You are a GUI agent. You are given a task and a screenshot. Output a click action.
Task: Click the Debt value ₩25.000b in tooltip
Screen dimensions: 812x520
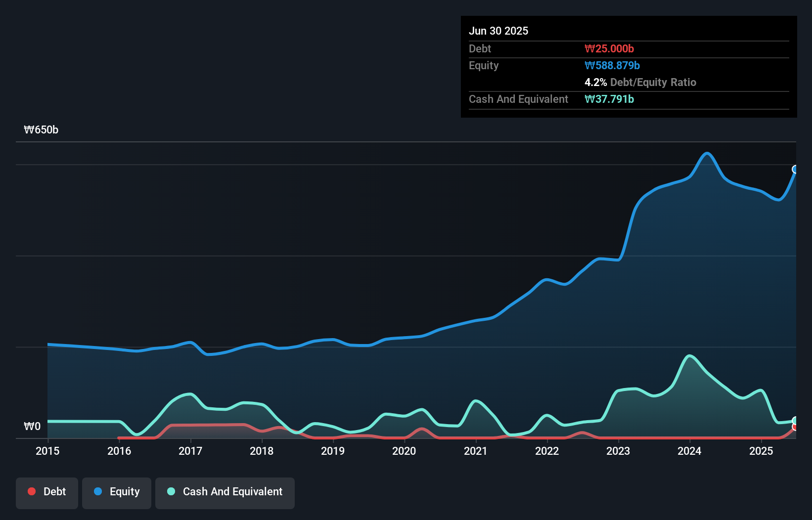point(609,48)
